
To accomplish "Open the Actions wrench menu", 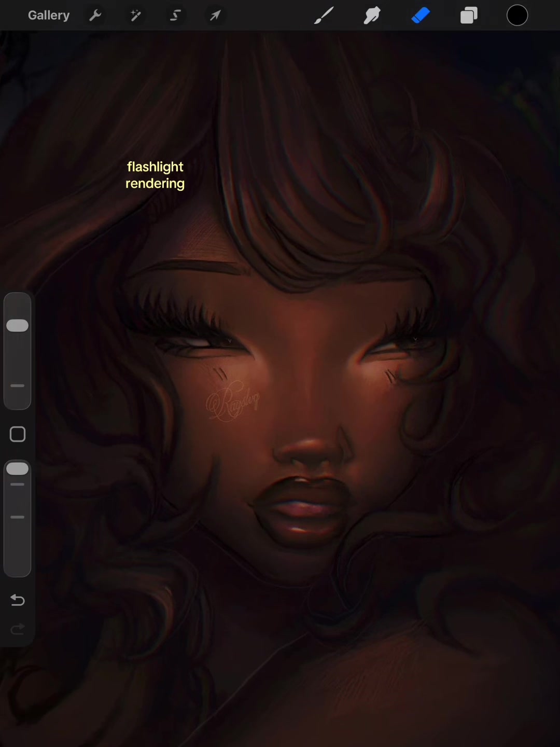I will pyautogui.click(x=95, y=16).
